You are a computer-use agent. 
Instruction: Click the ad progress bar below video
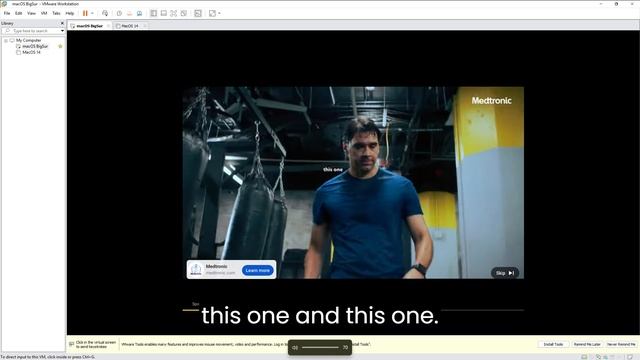(353, 310)
